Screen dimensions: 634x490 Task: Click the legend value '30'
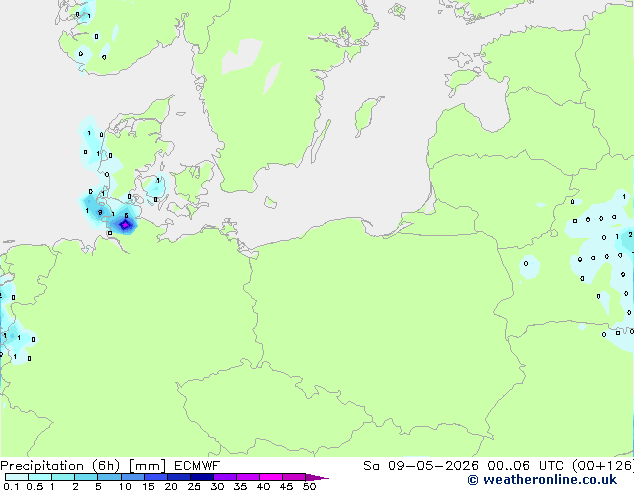(x=217, y=486)
